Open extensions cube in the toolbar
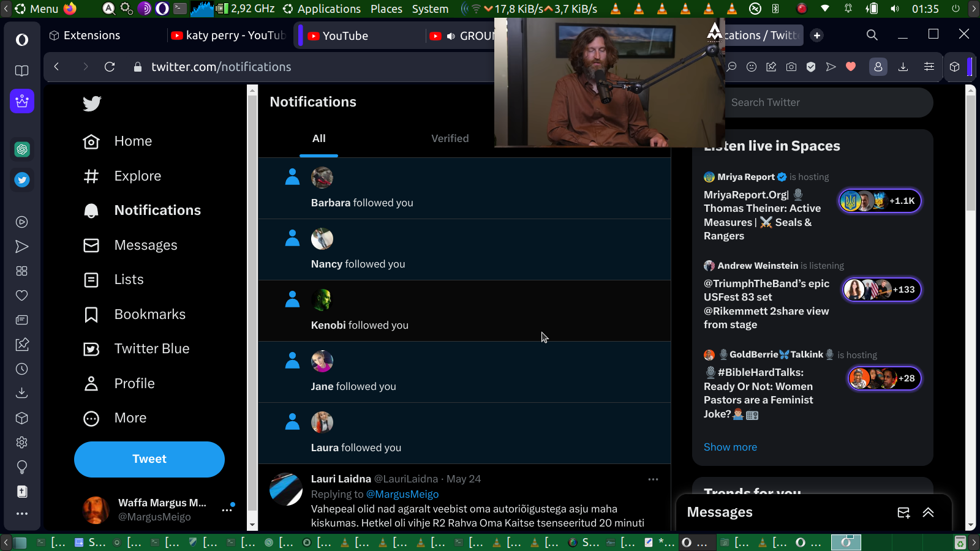 tap(955, 67)
